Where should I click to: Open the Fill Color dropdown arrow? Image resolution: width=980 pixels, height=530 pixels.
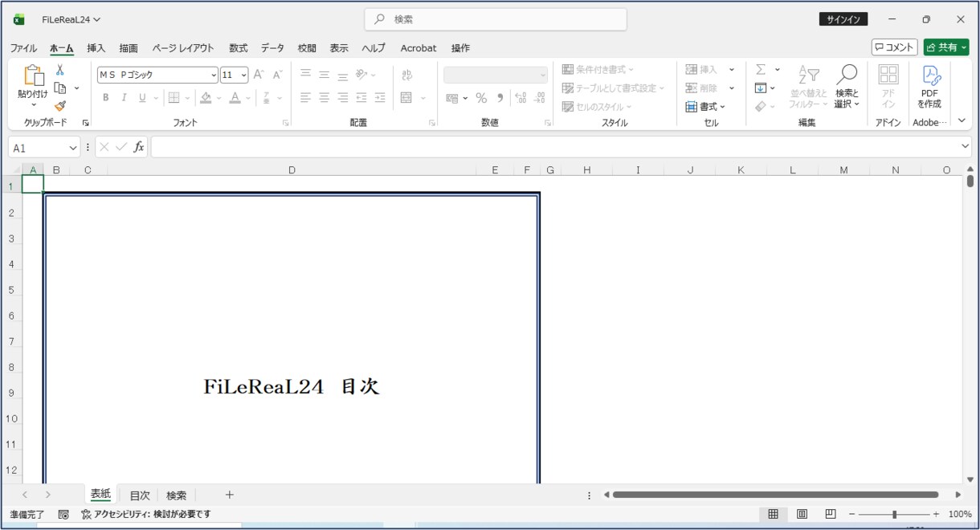(x=220, y=98)
